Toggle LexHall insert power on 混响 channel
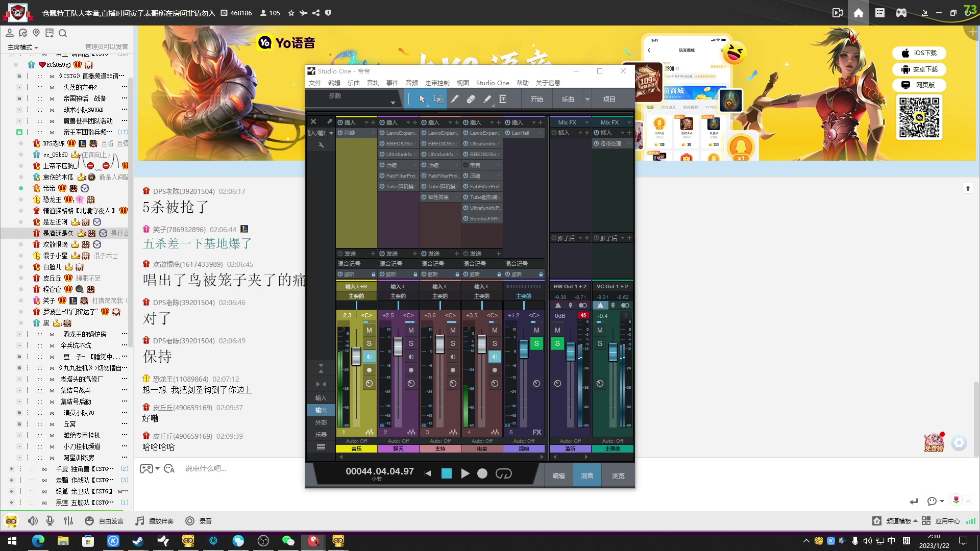The height and width of the screenshot is (551, 980). 508,133
